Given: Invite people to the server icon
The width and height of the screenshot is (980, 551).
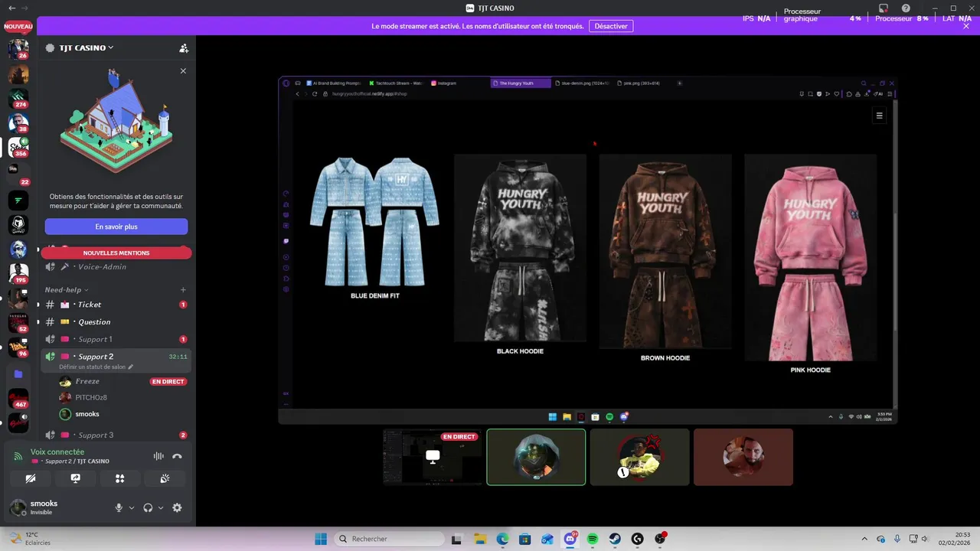Looking at the screenshot, I should coord(184,47).
